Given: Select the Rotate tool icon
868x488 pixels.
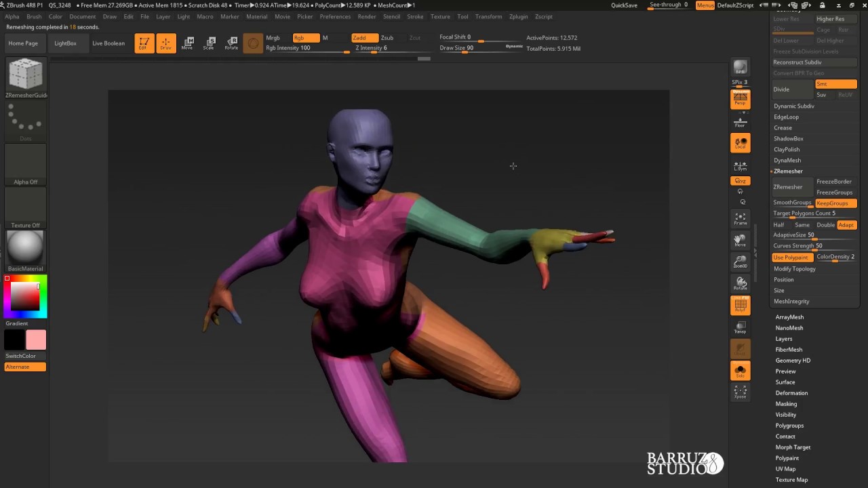Looking at the screenshot, I should pyautogui.click(x=231, y=43).
